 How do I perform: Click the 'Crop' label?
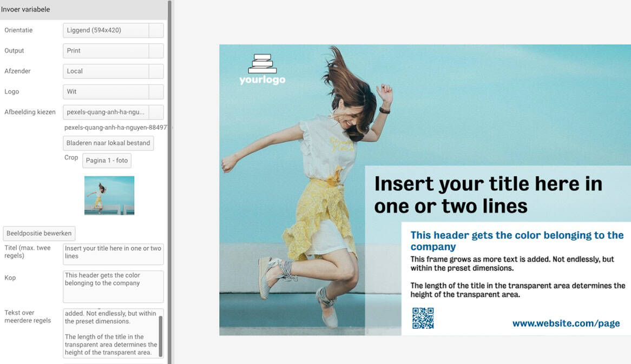click(71, 157)
